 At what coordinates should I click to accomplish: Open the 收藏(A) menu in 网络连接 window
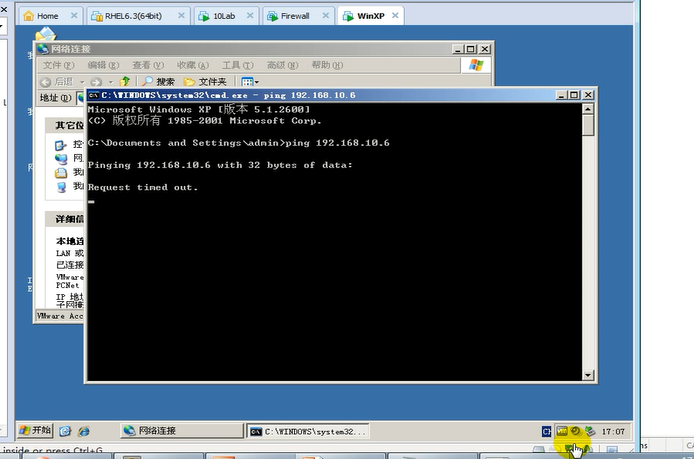(x=193, y=65)
